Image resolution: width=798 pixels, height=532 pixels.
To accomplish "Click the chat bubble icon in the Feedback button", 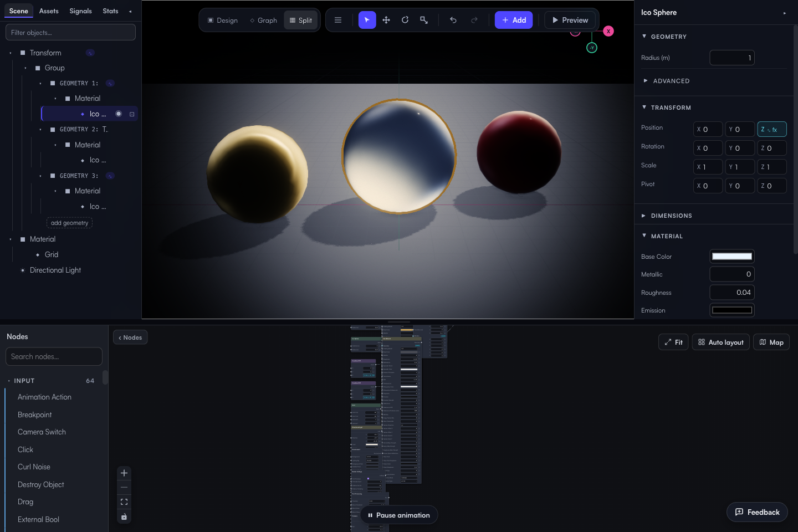I will 739,512.
